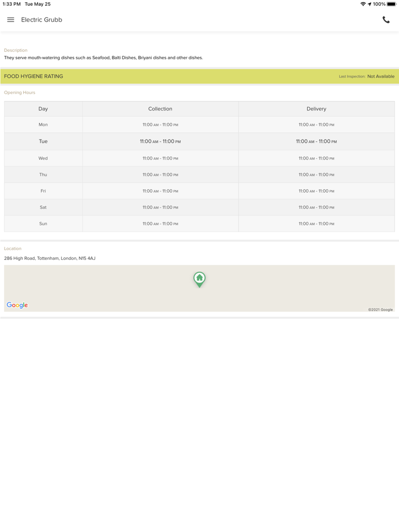
Task: Click the 286 High Road address
Action: (50, 258)
